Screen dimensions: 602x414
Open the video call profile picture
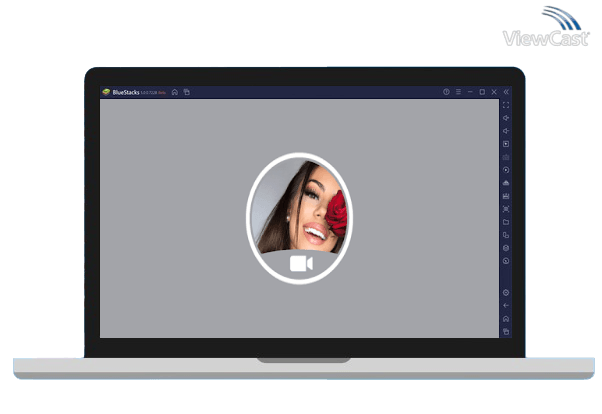[299, 218]
